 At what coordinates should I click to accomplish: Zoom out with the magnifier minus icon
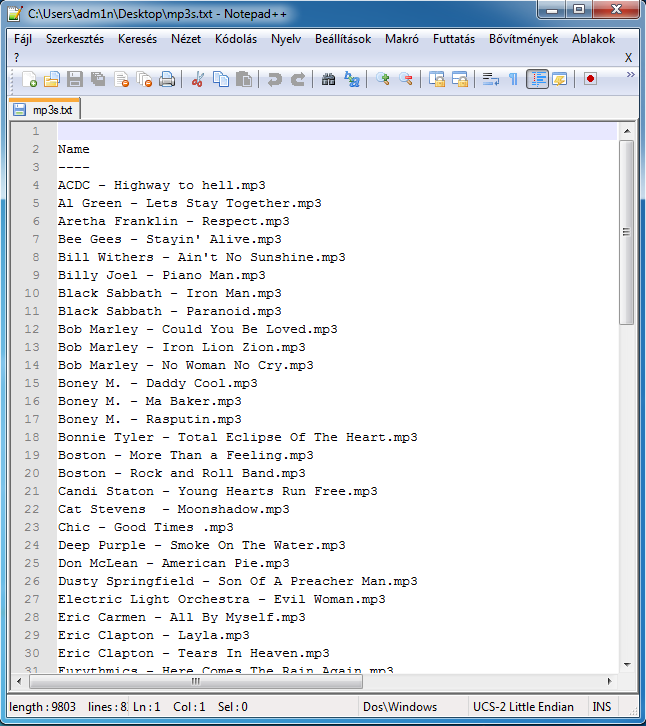(406, 80)
